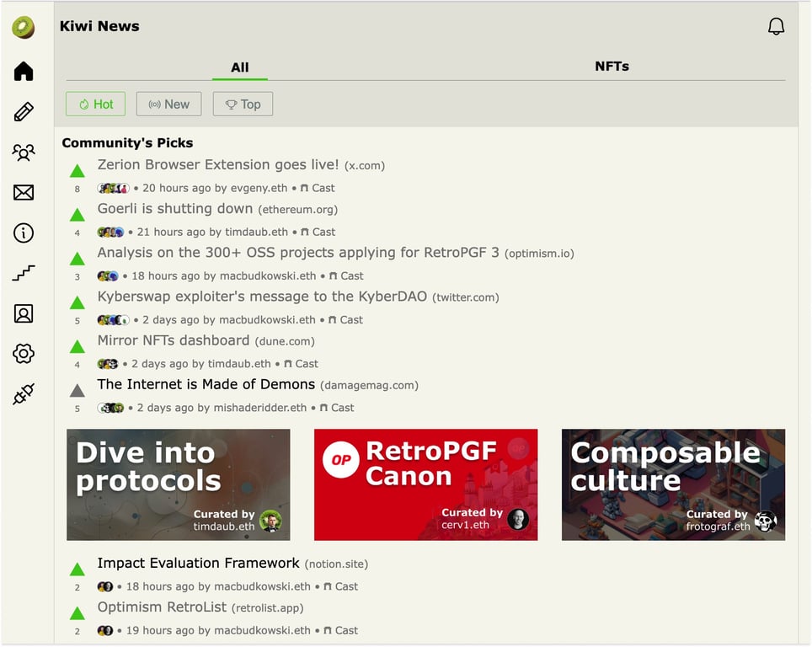This screenshot has width=812, height=647.
Task: Click upvoter avatars on RetroPGF 3 analysis story
Action: coord(108,276)
